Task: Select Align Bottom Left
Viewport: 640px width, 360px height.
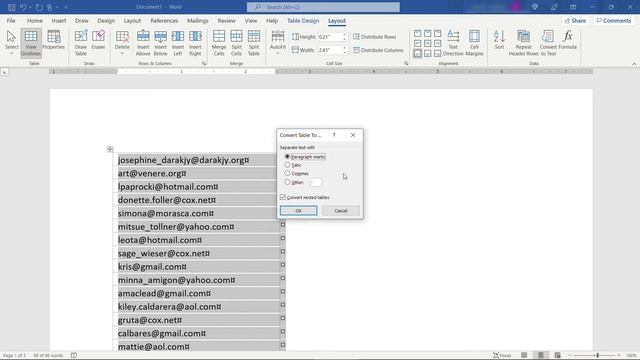Action: click(418, 53)
